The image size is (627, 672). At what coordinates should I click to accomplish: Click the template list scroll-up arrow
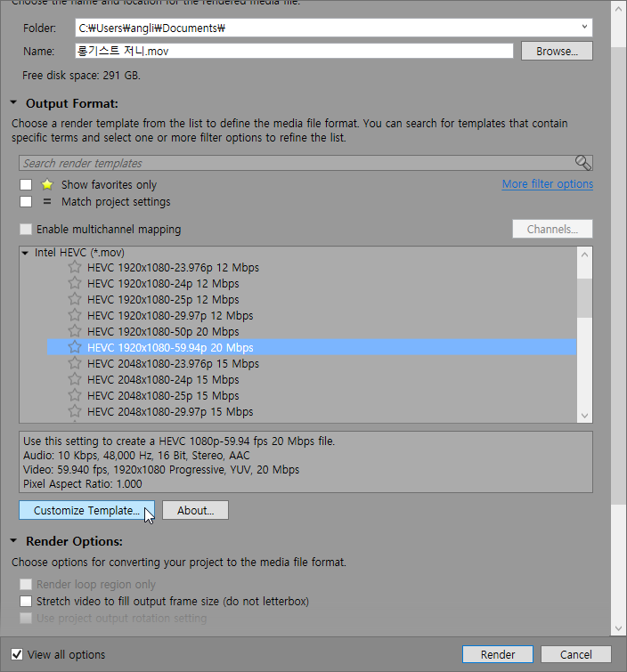[584, 255]
